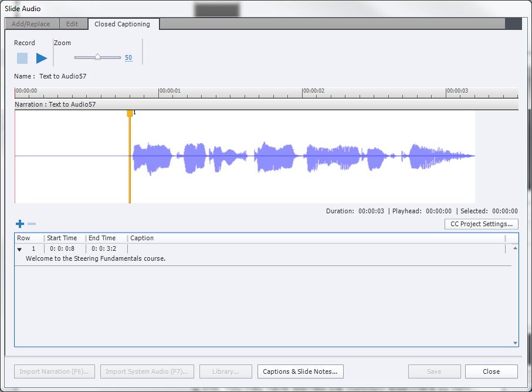Image resolution: width=532 pixels, height=392 pixels.
Task: Click the zoom value 50
Action: 128,58
